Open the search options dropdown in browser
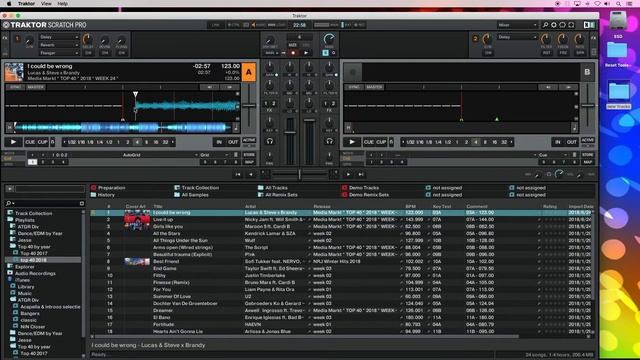Screen dimensions: 640x360 [10, 203]
